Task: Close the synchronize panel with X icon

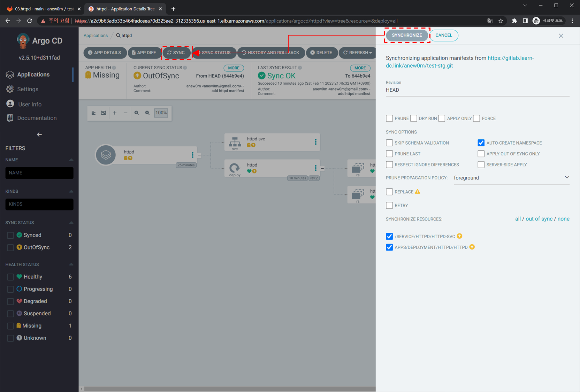Action: point(561,36)
